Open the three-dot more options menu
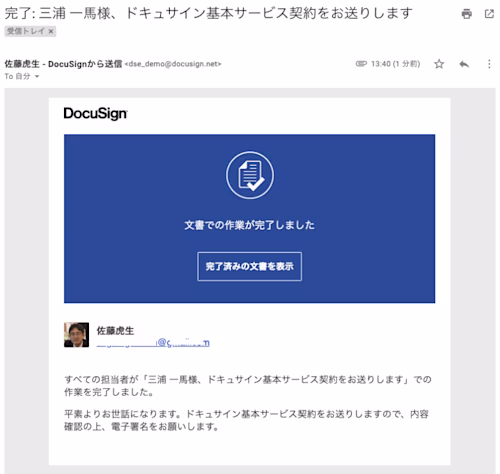 click(489, 64)
